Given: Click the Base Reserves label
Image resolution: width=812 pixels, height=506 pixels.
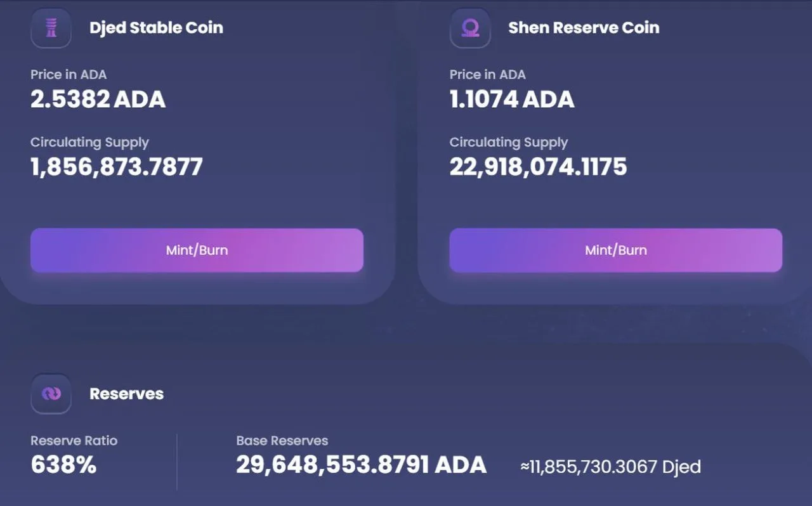Looking at the screenshot, I should (282, 441).
